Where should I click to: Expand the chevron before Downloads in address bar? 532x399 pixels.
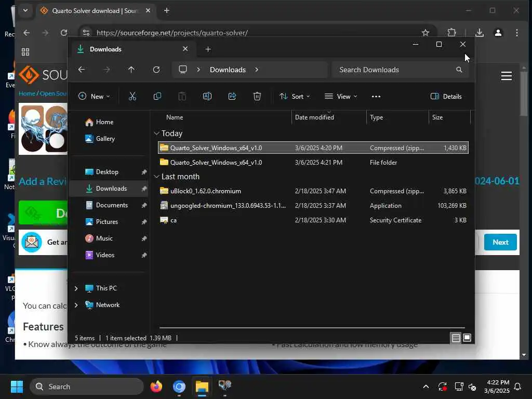198,70
